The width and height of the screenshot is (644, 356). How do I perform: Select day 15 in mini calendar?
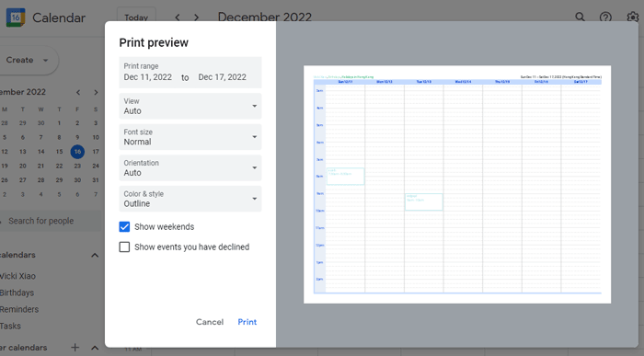[x=59, y=152]
